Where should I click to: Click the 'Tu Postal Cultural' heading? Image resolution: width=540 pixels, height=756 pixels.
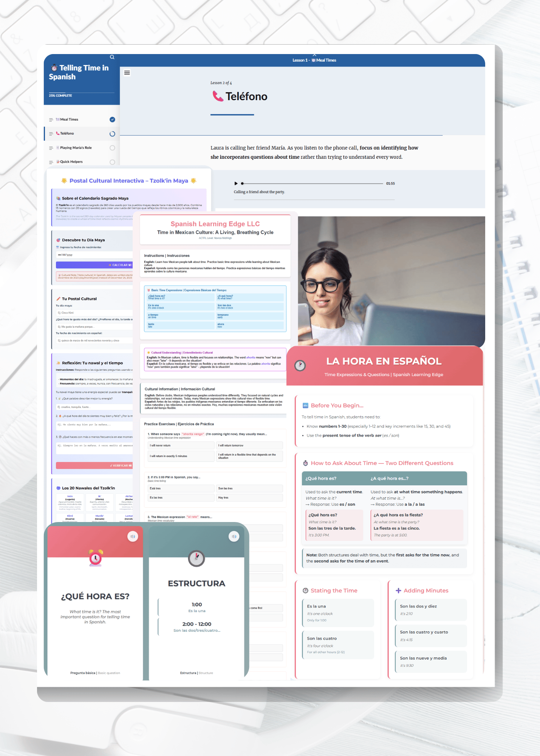[79, 299]
